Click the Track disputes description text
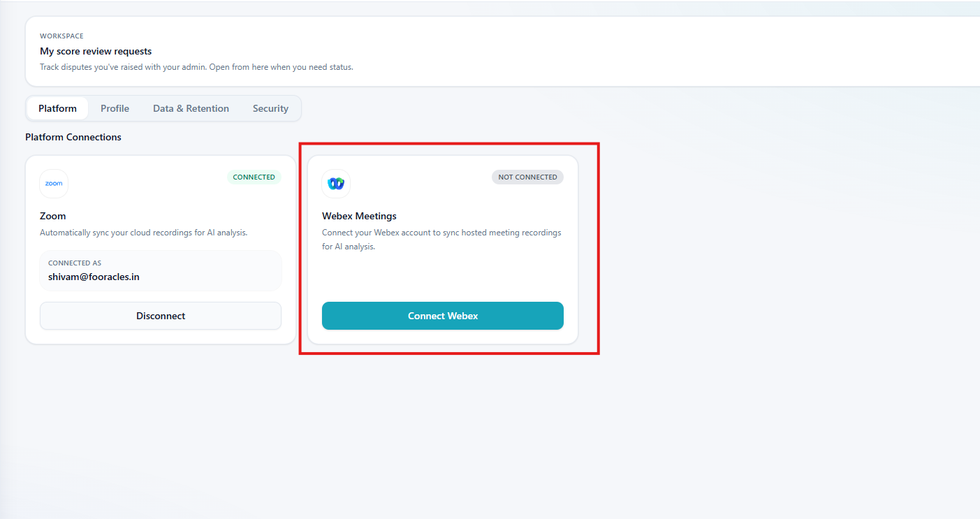This screenshot has width=980, height=519. coord(196,67)
